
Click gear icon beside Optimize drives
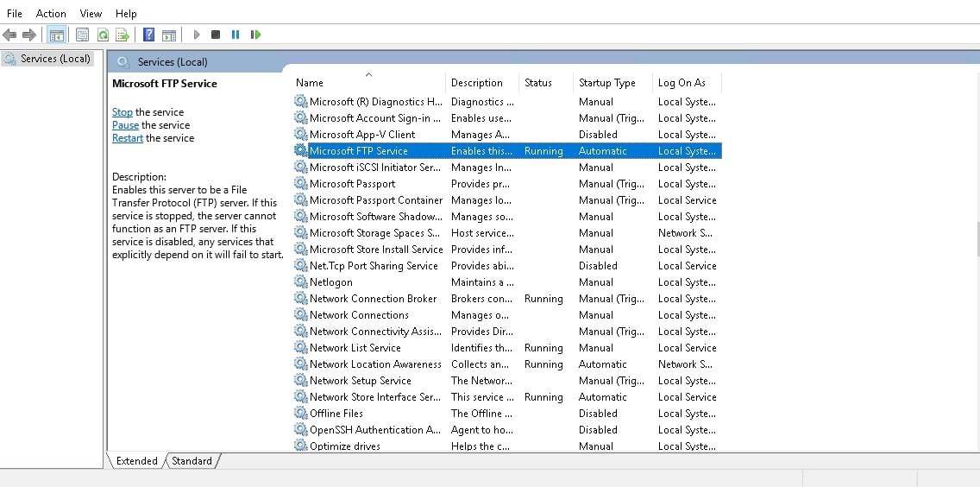click(x=300, y=446)
